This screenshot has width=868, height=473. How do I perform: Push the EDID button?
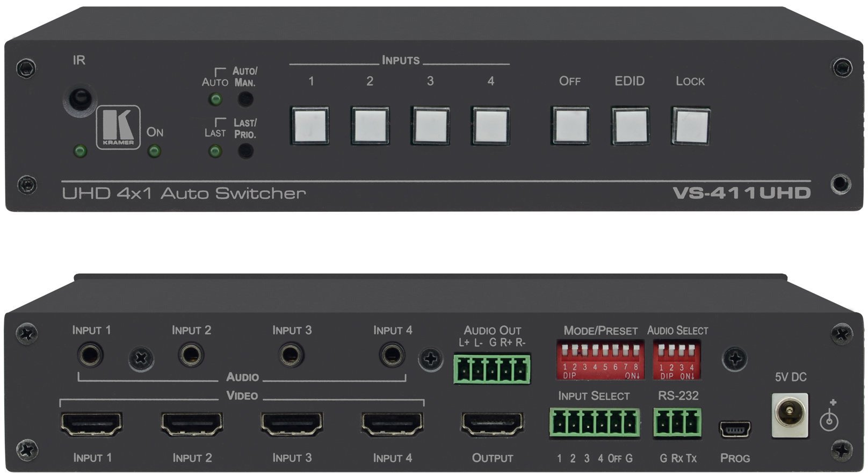click(631, 126)
